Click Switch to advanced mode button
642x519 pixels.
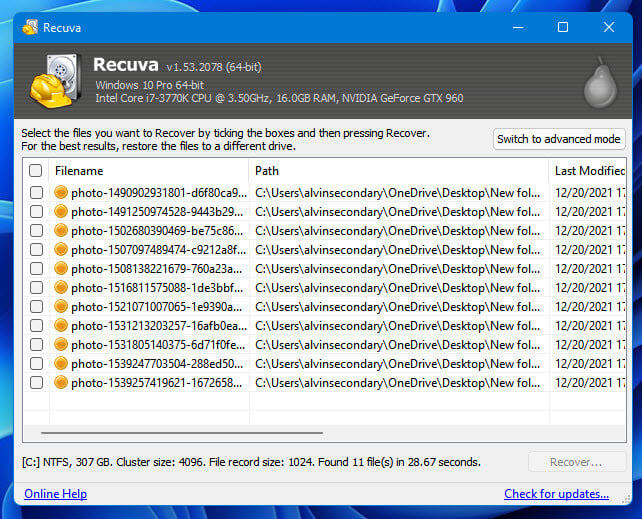tap(559, 139)
